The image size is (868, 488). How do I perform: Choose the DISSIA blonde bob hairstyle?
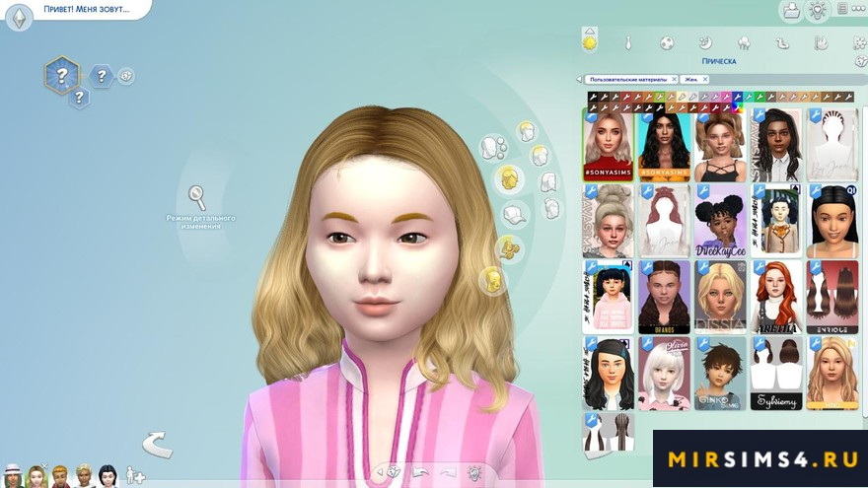click(x=721, y=297)
